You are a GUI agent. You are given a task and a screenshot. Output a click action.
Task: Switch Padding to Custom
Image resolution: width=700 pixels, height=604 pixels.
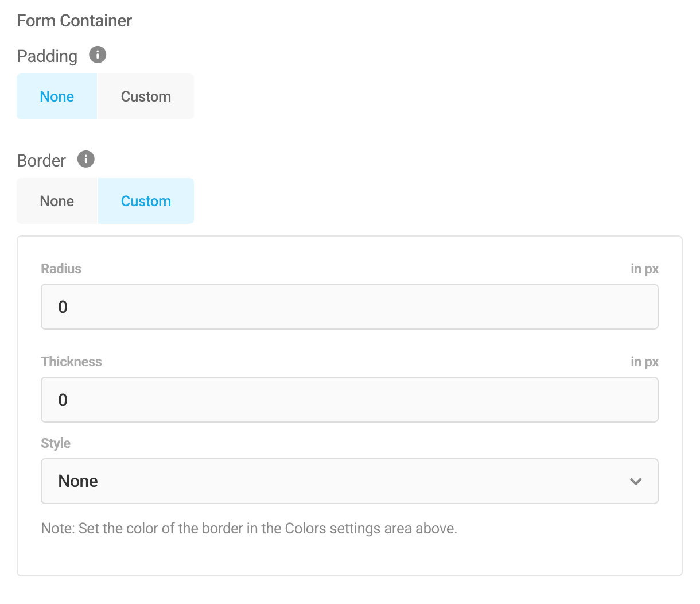146,96
